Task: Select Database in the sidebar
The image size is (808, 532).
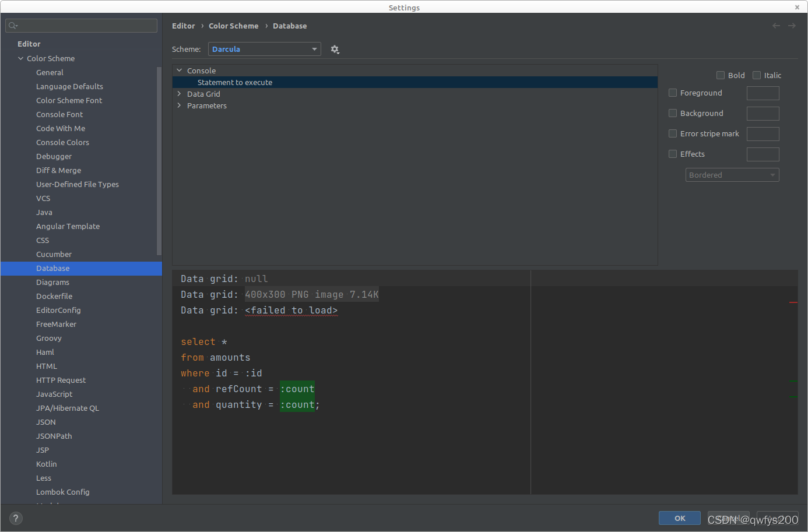Action: click(x=81, y=268)
